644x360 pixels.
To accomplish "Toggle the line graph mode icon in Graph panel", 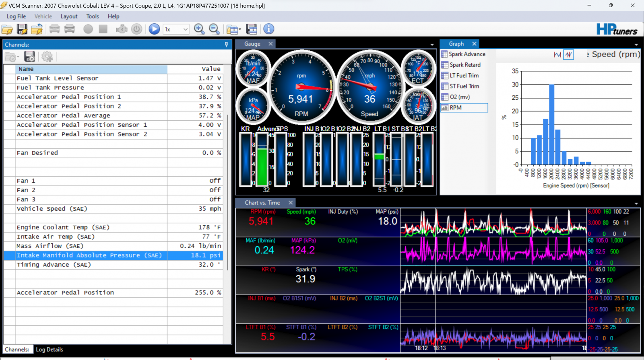I will [557, 54].
